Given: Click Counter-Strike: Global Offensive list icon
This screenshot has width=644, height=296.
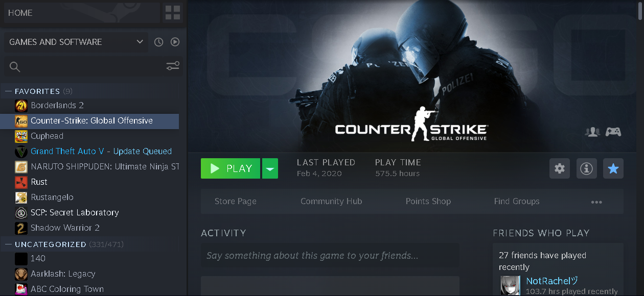Looking at the screenshot, I should tap(21, 121).
